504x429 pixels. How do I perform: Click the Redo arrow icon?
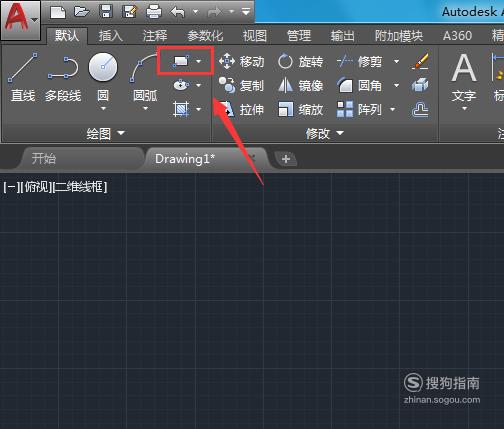(214, 13)
